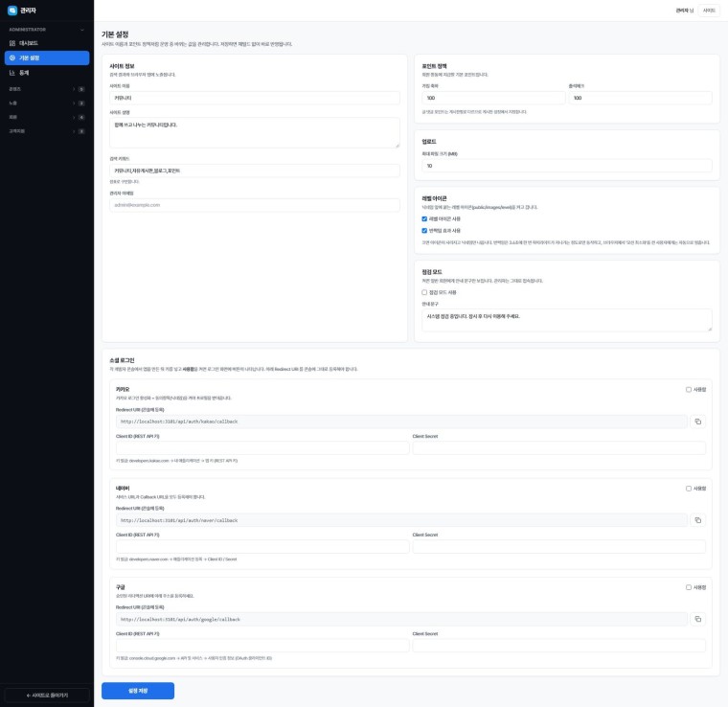Click the 소셜 로그인 section heading
Viewport: 728px width, 707px height.
[x=122, y=360]
